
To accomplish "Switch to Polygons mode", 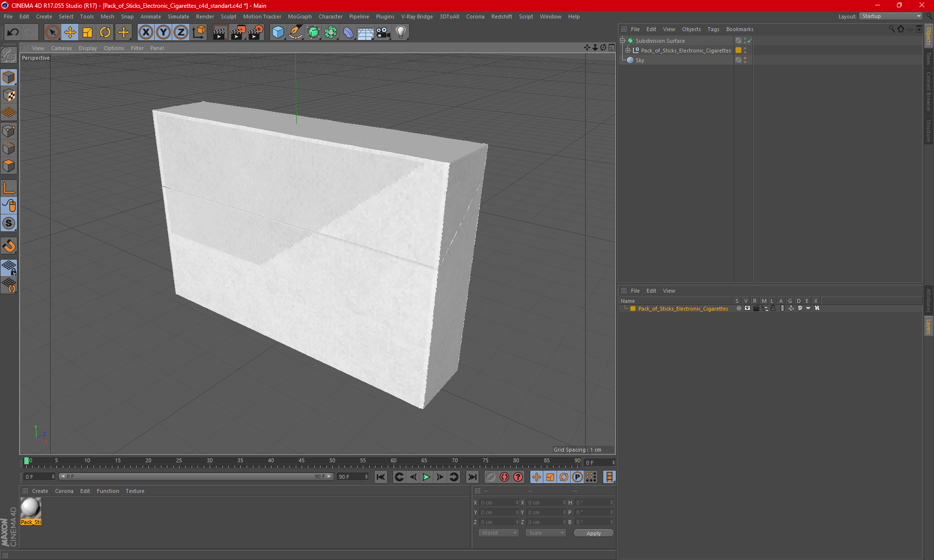I will (9, 166).
